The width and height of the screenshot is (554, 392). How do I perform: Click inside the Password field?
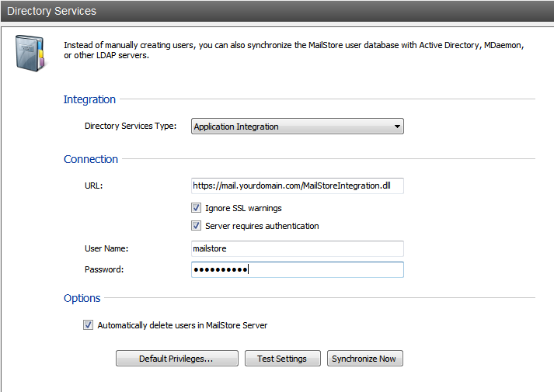297,269
